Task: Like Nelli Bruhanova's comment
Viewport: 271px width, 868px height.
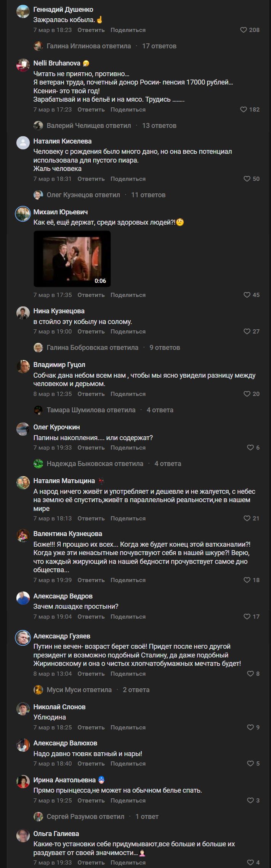Action: click(244, 110)
